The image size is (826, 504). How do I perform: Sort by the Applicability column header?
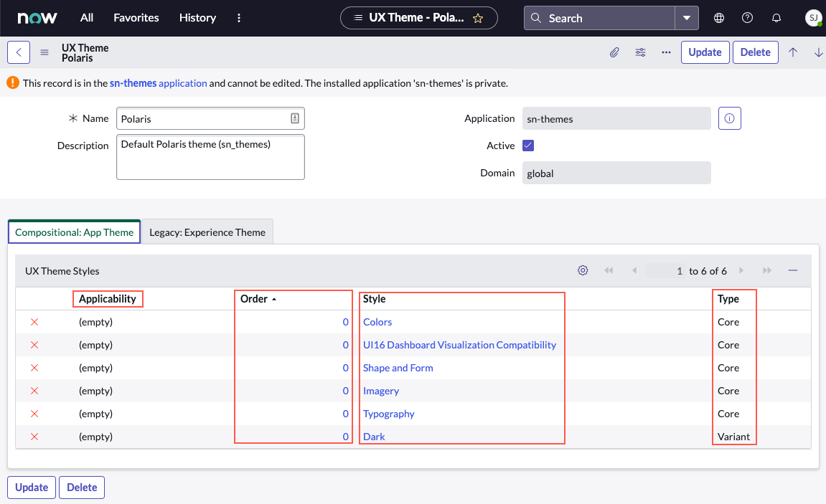108,299
